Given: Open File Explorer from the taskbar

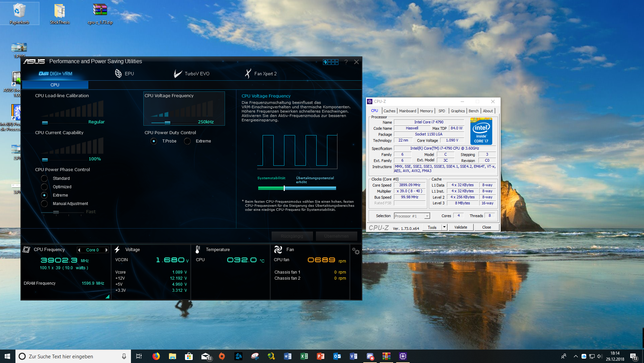Looking at the screenshot, I should pos(173,356).
